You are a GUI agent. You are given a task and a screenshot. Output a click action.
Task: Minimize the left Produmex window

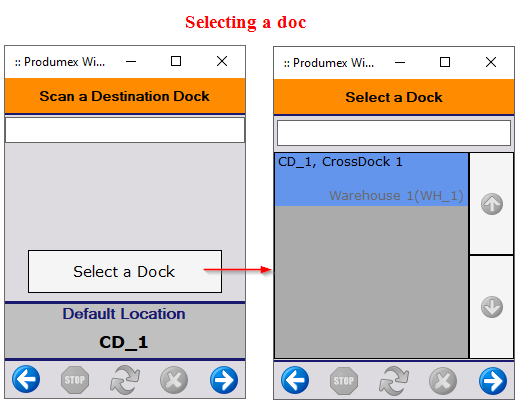(x=131, y=61)
